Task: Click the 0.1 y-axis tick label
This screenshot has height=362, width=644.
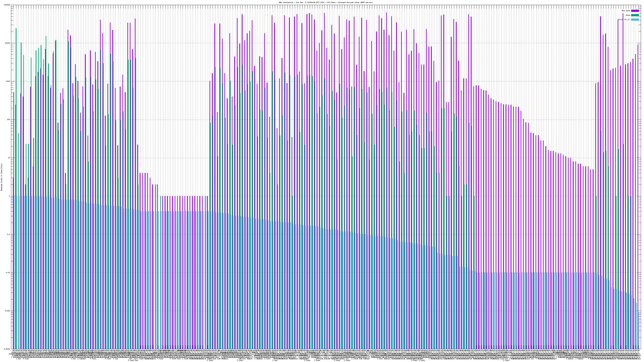Action: coord(9,234)
